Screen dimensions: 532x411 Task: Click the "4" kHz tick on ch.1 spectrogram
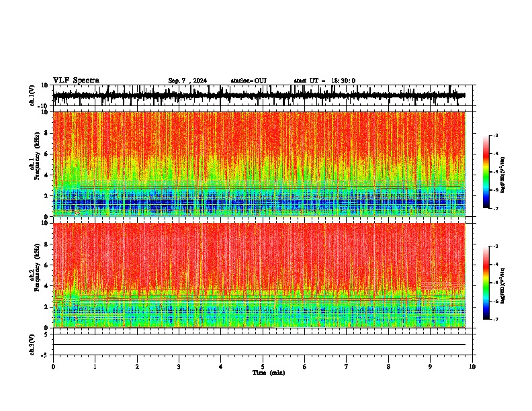click(47, 175)
